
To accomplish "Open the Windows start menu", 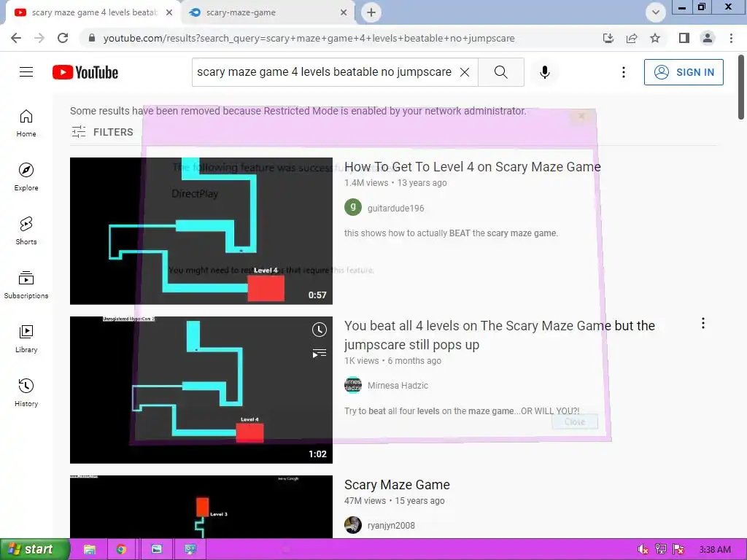I will [x=35, y=549].
